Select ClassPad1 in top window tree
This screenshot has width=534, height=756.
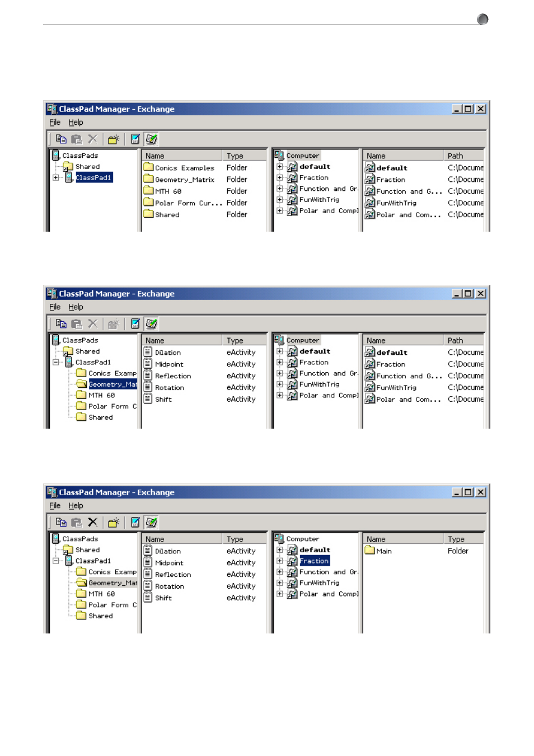pyautogui.click(x=94, y=177)
